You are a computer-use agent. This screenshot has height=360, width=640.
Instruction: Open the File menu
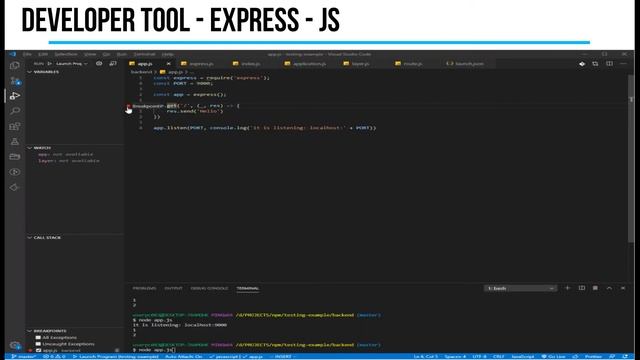(27, 54)
